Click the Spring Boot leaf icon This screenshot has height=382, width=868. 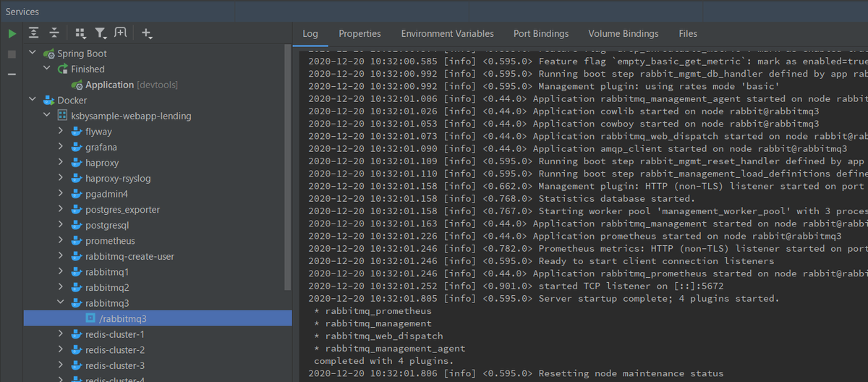[48, 54]
